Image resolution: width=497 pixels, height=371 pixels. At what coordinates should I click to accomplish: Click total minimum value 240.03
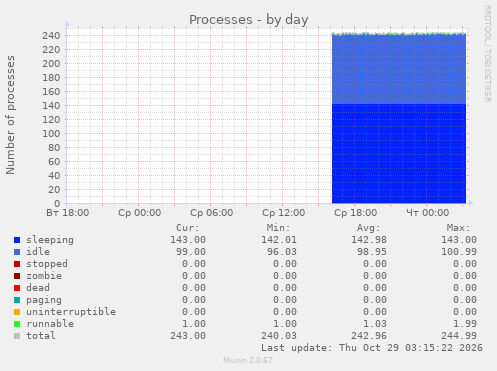point(279,336)
